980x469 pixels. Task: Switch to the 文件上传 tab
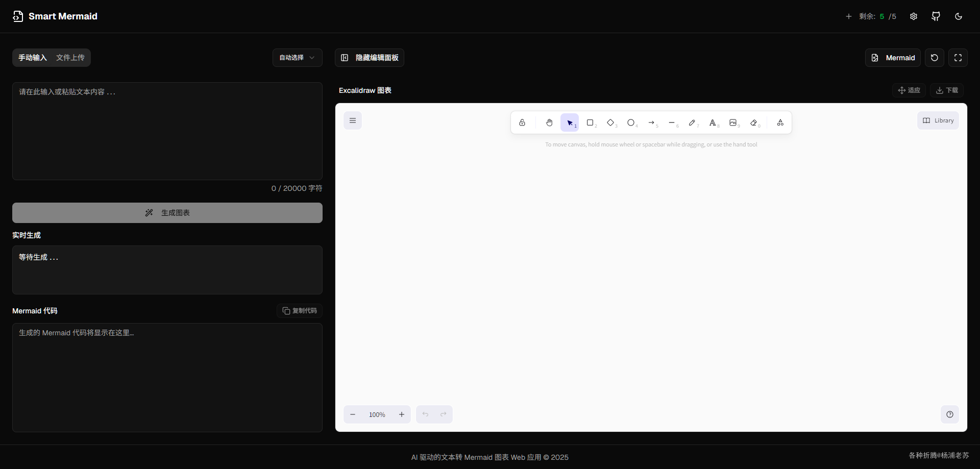coord(70,58)
